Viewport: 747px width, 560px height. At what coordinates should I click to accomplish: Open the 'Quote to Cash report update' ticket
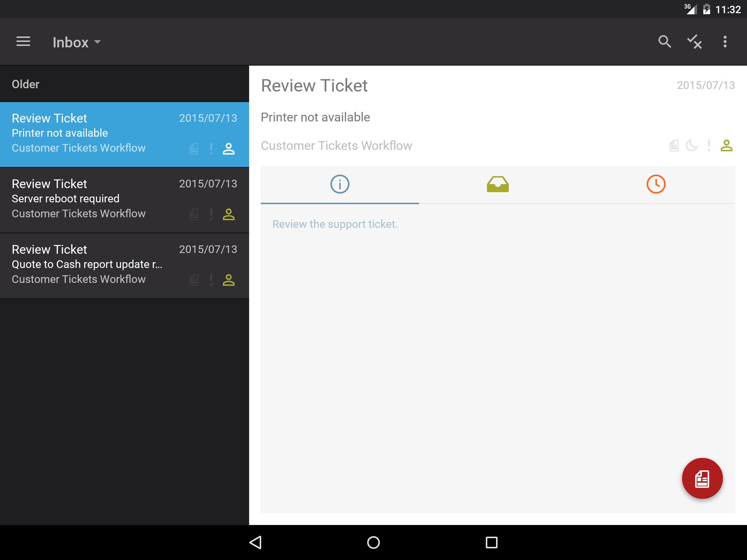click(x=124, y=266)
